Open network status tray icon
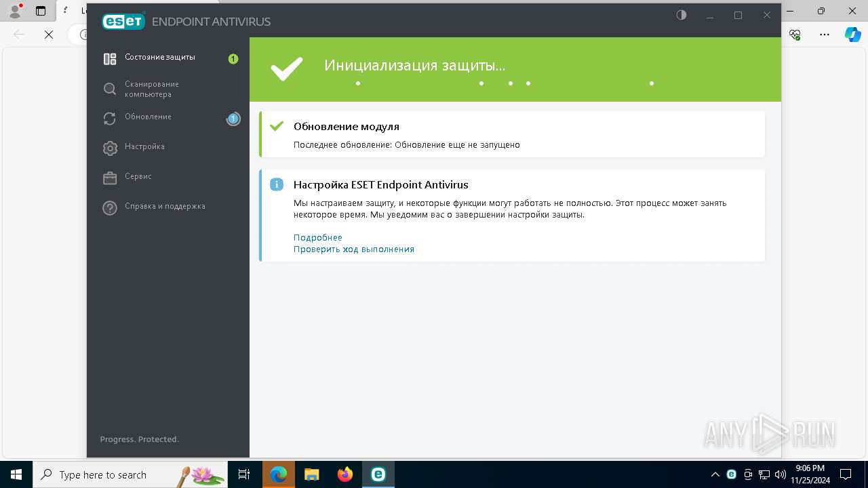Viewport: 868px width, 488px height. tap(764, 474)
